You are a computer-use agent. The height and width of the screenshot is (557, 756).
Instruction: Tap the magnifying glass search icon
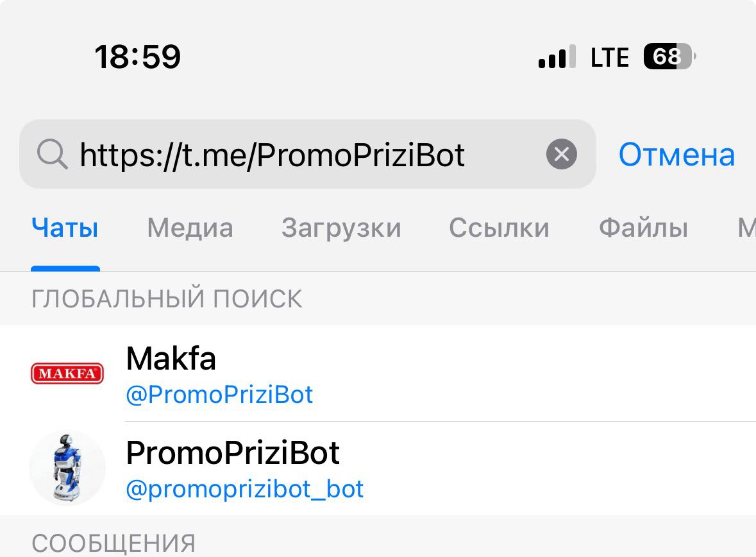pyautogui.click(x=53, y=155)
